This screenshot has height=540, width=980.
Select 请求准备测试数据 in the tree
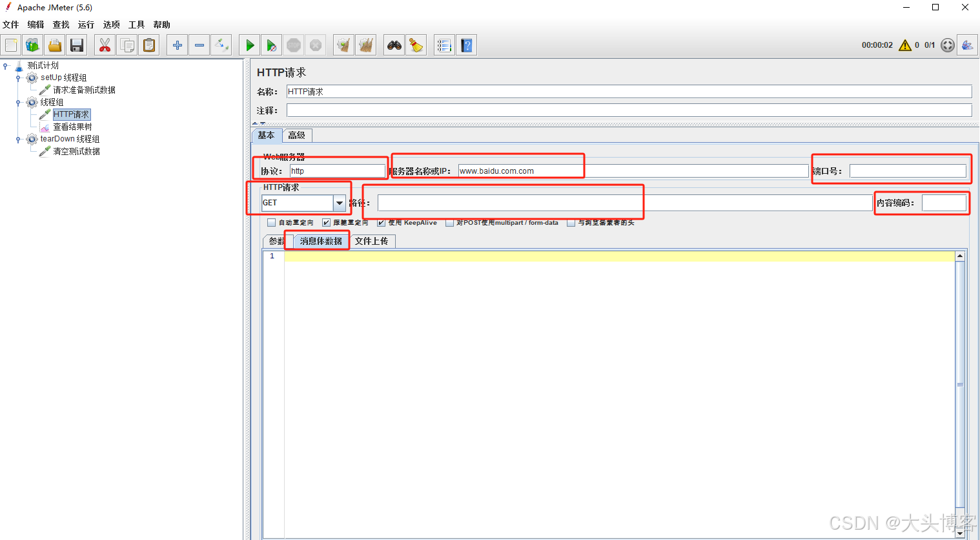(84, 90)
